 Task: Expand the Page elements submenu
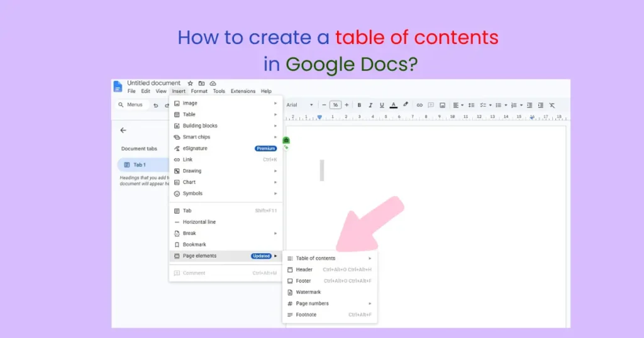coord(226,256)
